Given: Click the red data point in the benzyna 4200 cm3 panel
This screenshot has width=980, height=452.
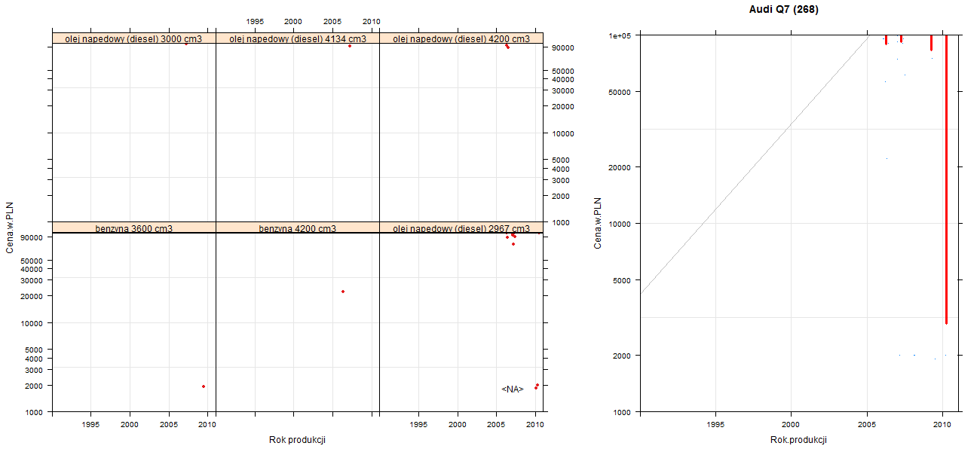Looking at the screenshot, I should pos(343,292).
